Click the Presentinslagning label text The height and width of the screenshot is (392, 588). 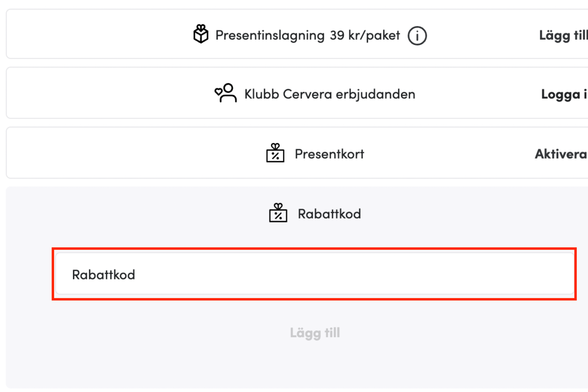pyautogui.click(x=270, y=36)
